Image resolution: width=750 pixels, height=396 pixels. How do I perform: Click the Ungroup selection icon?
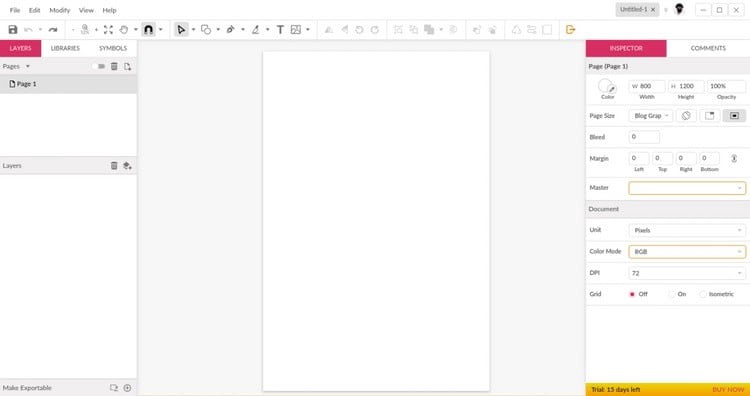pyautogui.click(x=413, y=30)
